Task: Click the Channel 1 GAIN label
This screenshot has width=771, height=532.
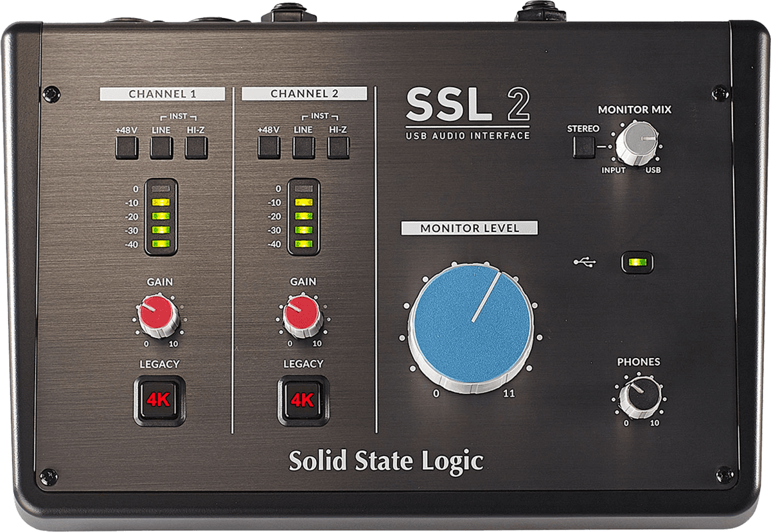Action: [159, 281]
